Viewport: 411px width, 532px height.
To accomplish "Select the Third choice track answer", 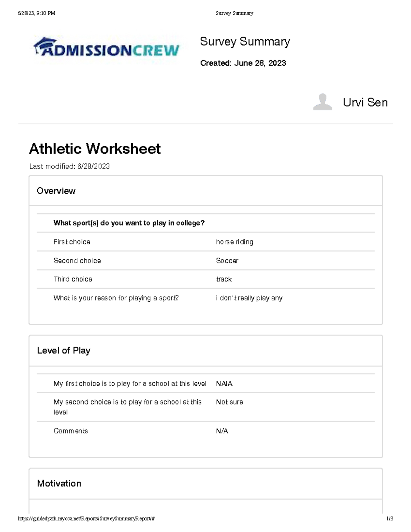I will 224,279.
